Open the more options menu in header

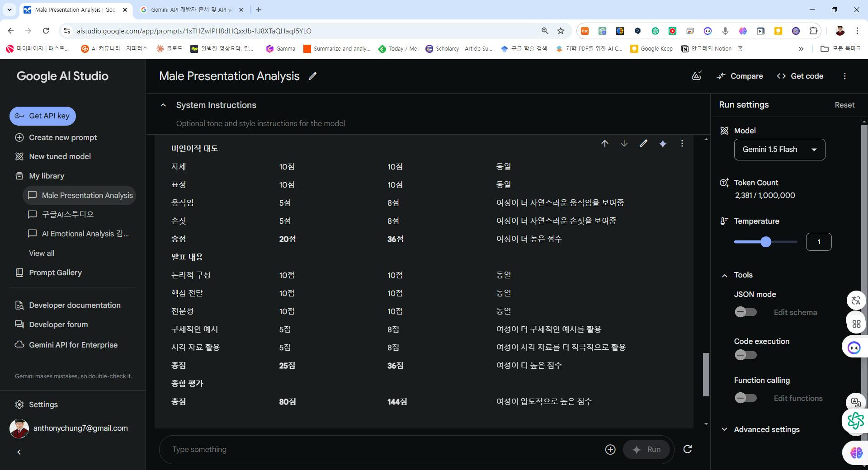[x=844, y=76]
